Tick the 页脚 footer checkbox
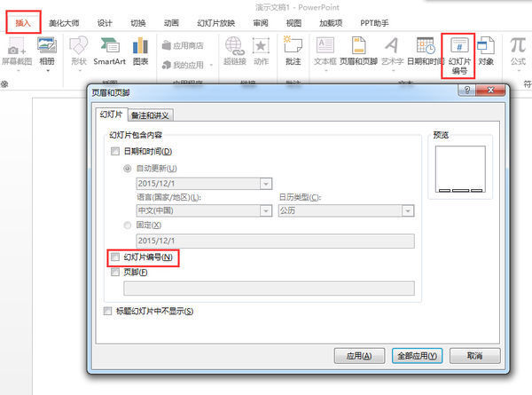The image size is (532, 395). pyautogui.click(x=114, y=273)
